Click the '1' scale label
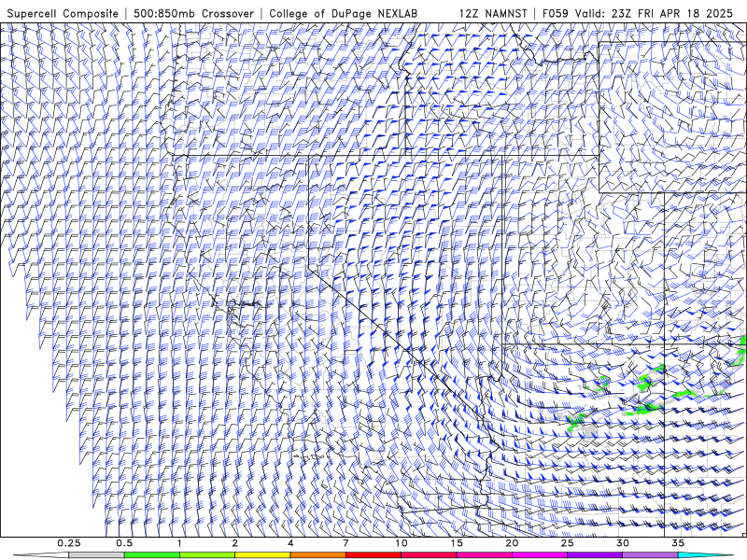 pyautogui.click(x=179, y=543)
